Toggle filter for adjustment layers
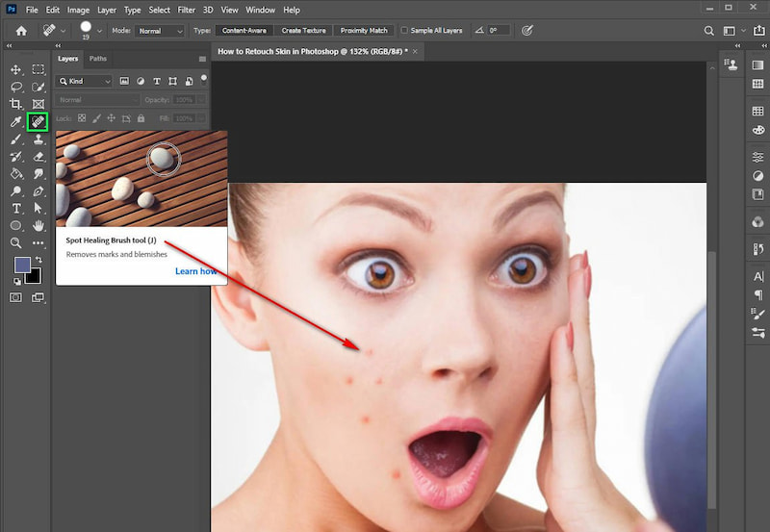The image size is (770, 532). click(x=141, y=81)
